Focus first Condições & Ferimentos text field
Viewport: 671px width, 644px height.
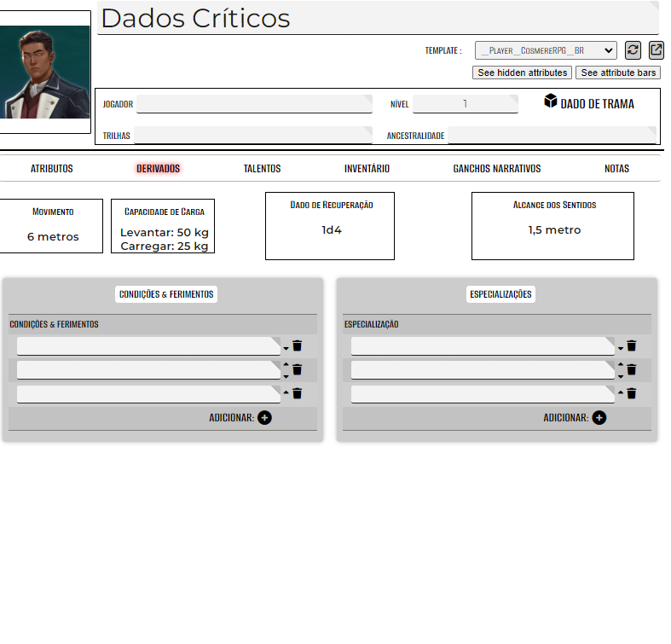point(148,346)
